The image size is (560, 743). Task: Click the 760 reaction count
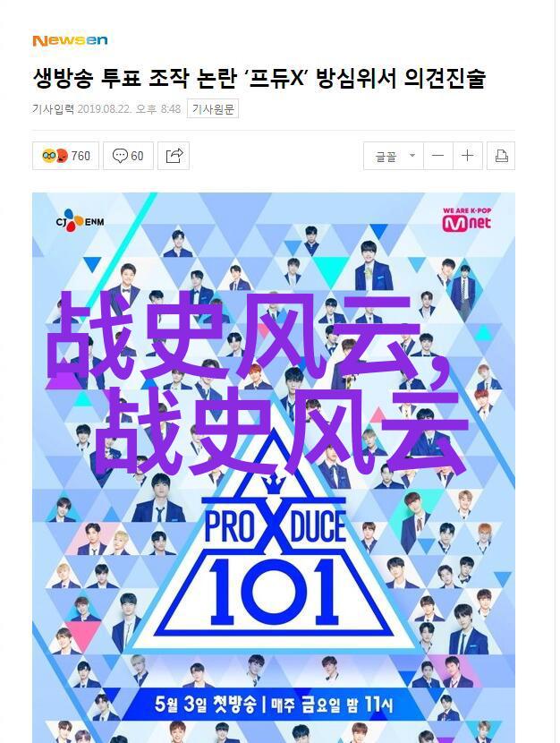point(81,156)
